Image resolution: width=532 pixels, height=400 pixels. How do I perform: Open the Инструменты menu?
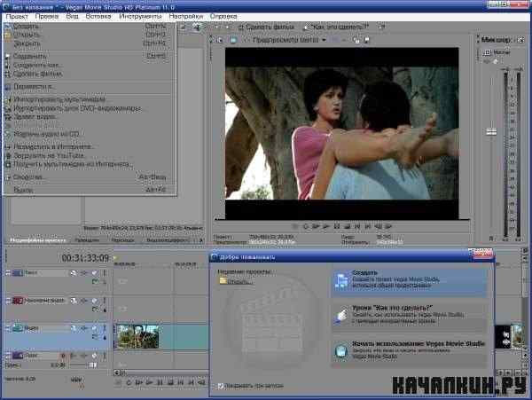tap(140, 16)
